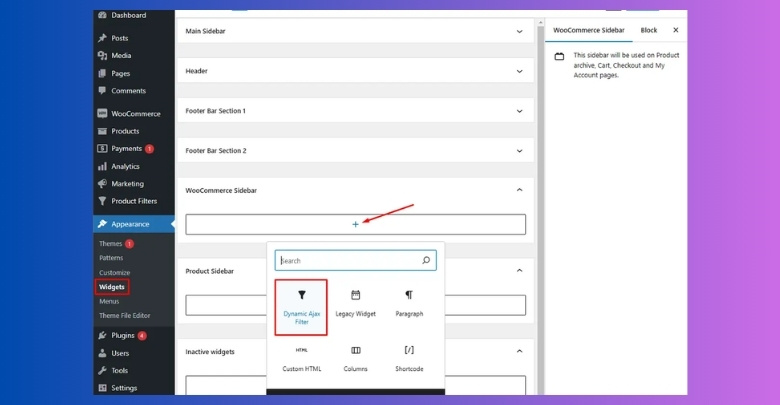Select the Custom HTML block
Viewport: 780px width, 405px height.
click(301, 359)
